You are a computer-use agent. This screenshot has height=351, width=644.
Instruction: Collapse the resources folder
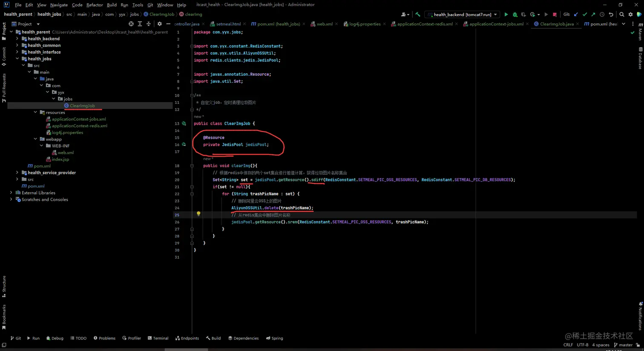click(x=35, y=112)
